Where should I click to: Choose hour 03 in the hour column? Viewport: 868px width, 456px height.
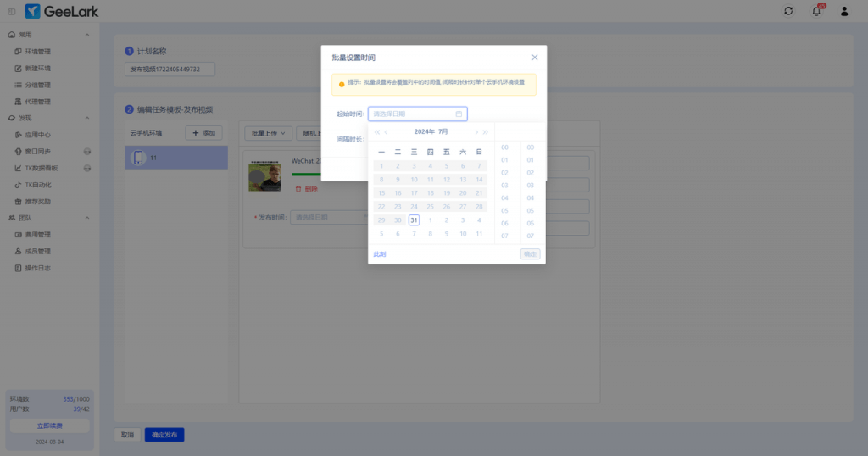point(504,185)
